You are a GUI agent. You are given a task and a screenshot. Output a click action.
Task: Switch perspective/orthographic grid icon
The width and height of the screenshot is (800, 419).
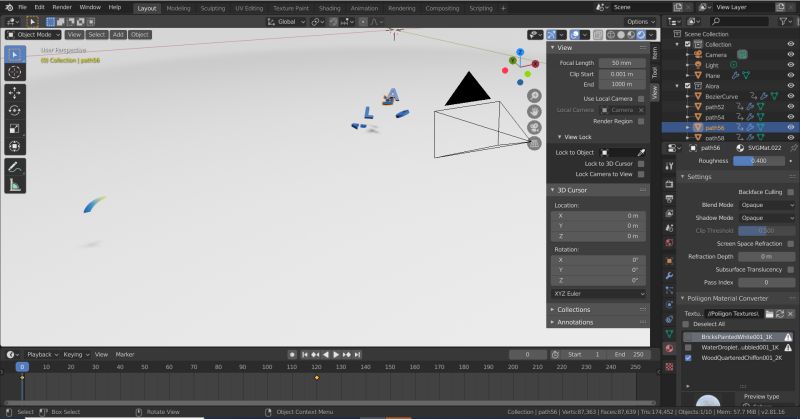pyautogui.click(x=534, y=143)
